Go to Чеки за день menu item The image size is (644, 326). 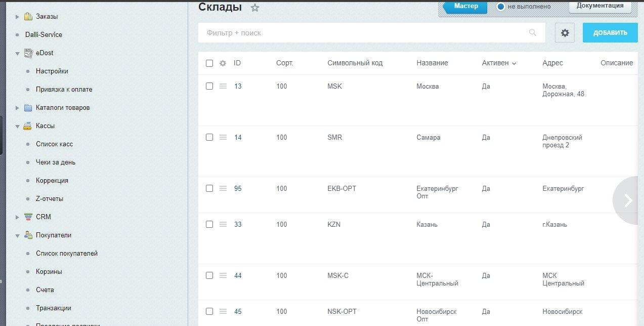point(56,162)
